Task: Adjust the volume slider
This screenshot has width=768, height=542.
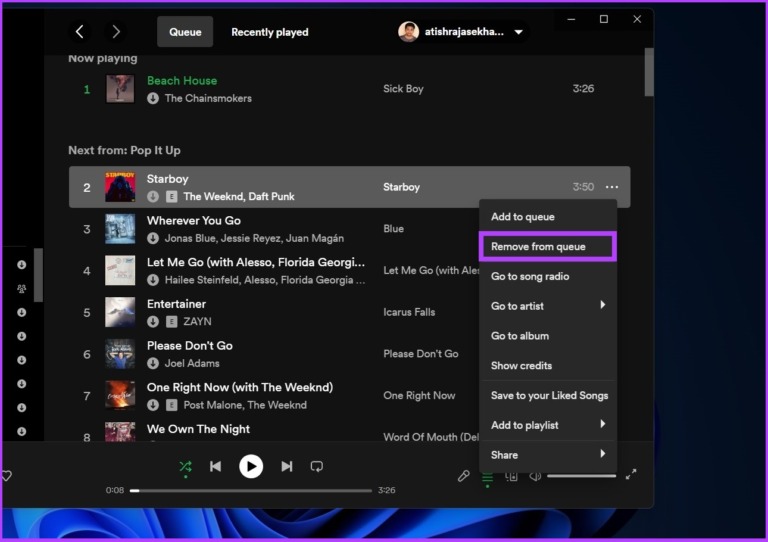Action: click(x=581, y=476)
